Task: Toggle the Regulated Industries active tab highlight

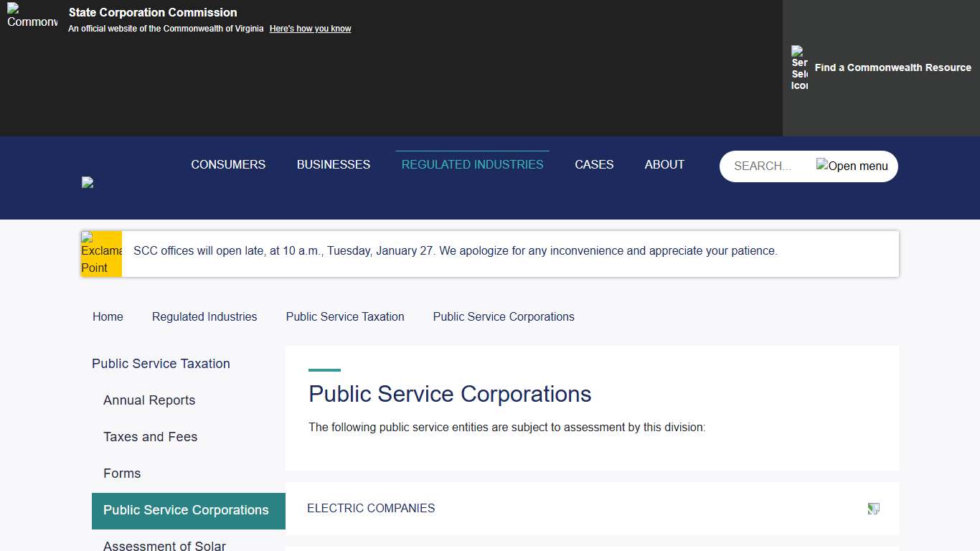Action: pyautogui.click(x=471, y=164)
